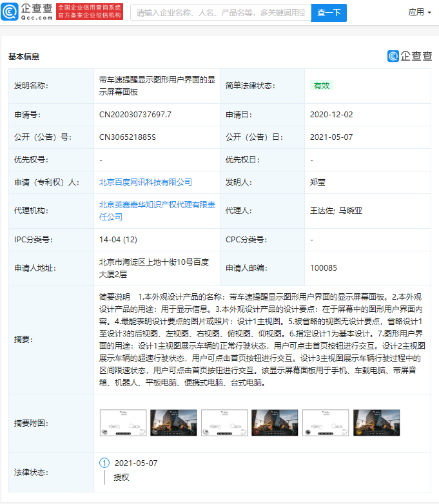Click the 摘要附图 field label
Image resolution: width=439 pixels, height=504 pixels.
[x=31, y=423]
